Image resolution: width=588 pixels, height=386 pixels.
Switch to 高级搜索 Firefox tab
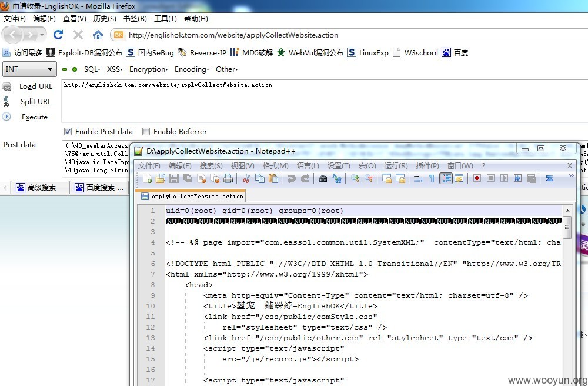pos(40,188)
